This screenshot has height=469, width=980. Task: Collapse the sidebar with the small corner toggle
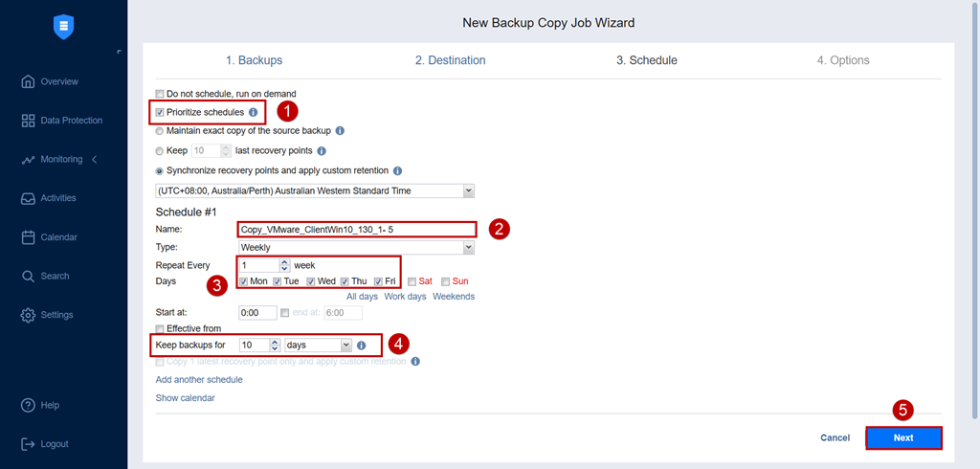pyautogui.click(x=119, y=52)
